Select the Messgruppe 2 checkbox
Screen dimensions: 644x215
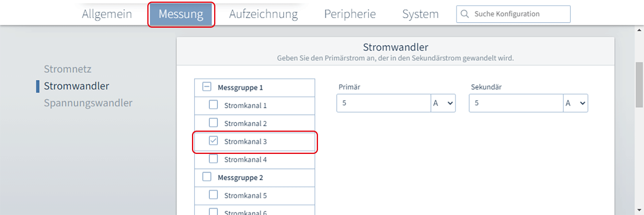click(x=207, y=177)
